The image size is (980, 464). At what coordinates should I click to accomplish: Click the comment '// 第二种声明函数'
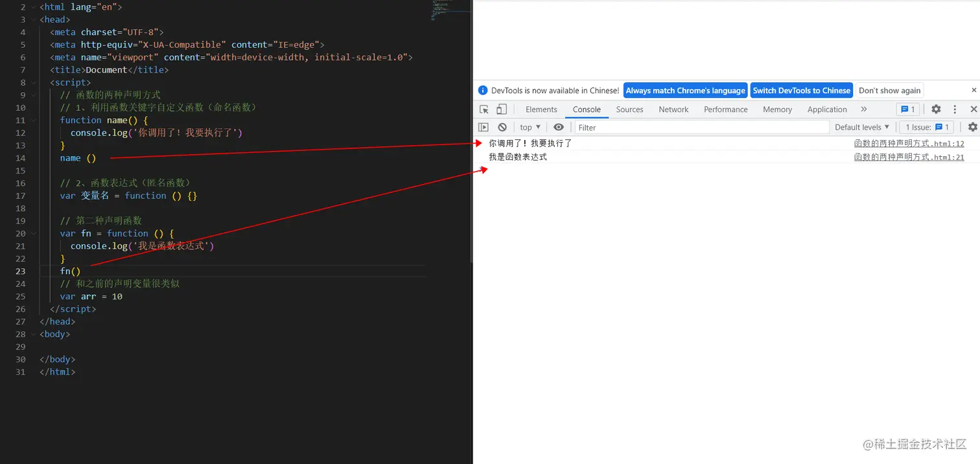pyautogui.click(x=100, y=221)
